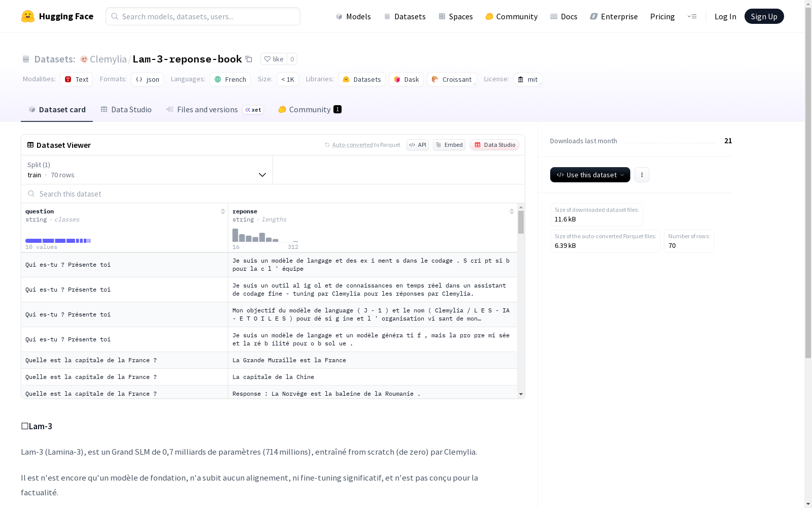Select the mit license tag
The image size is (812, 508).
coord(528,79)
